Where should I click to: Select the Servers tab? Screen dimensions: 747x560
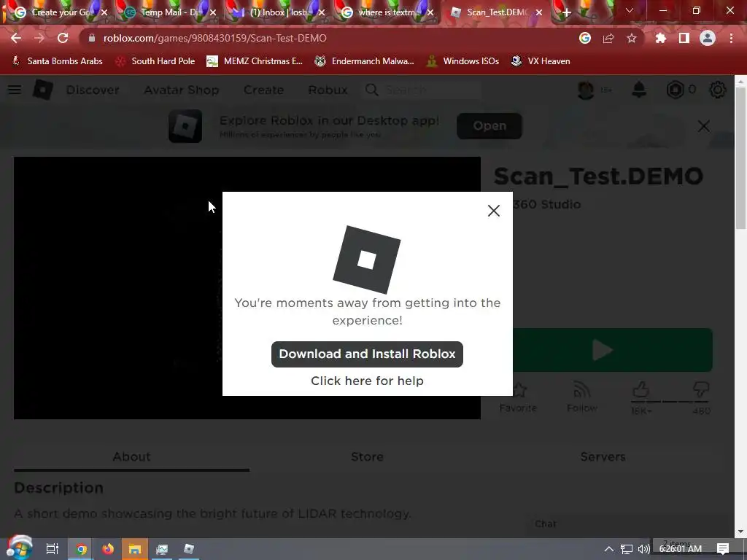pyautogui.click(x=603, y=456)
